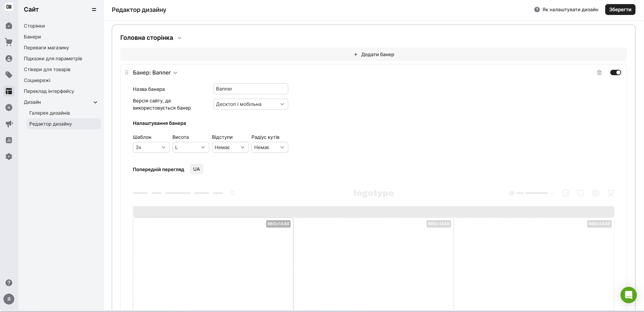Screen dimensions: 644x312
Task: Expand the Головна сторінка page selector
Action: tap(180, 38)
